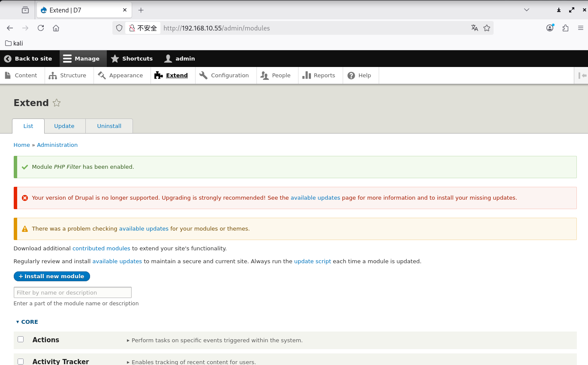This screenshot has width=588, height=365.
Task: Tick the Activity Tracker module checkbox
Action: pyautogui.click(x=21, y=362)
